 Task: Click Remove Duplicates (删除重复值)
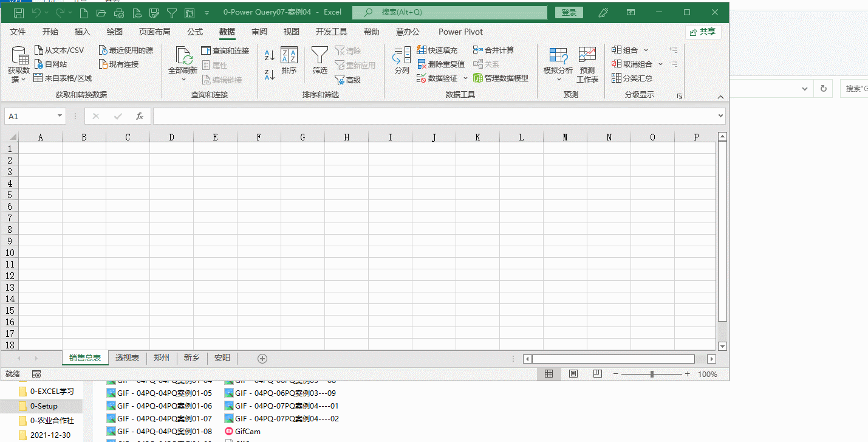tap(441, 64)
